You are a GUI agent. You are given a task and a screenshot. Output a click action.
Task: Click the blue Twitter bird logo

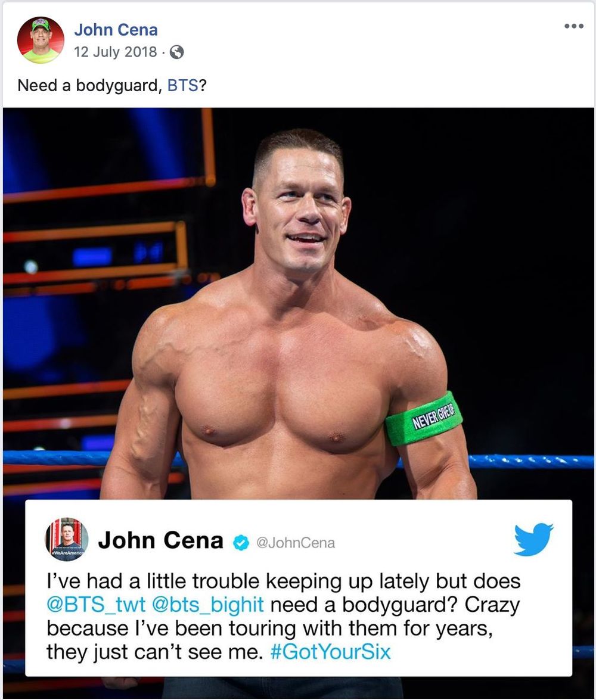click(533, 539)
